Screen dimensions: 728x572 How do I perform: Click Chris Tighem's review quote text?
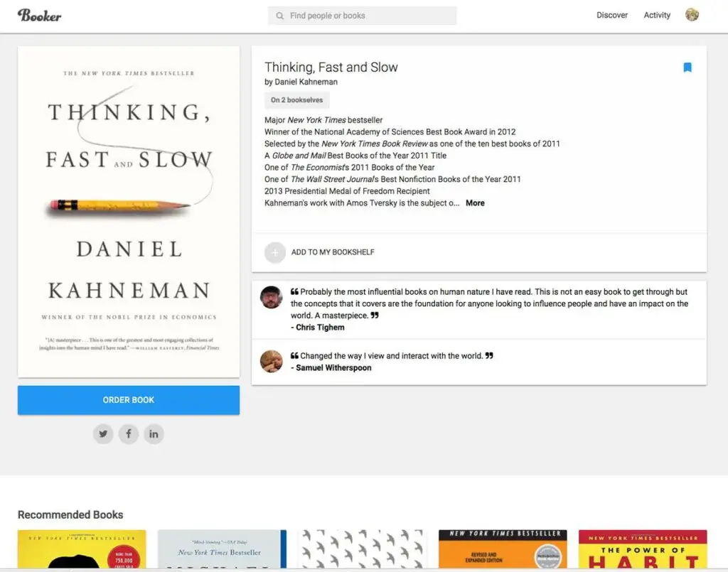489,304
